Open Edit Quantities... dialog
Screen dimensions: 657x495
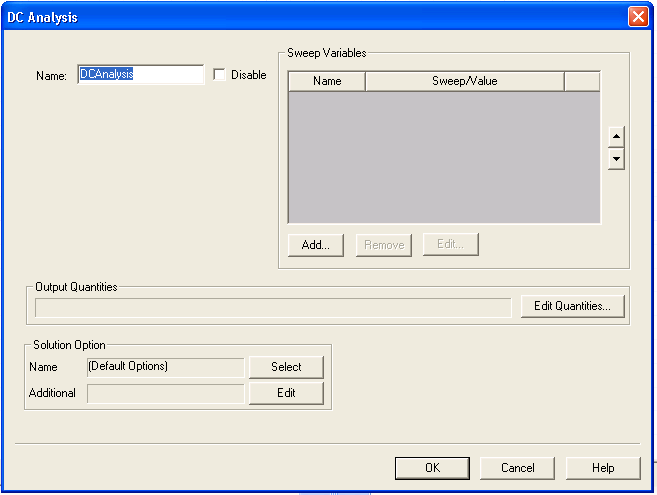pos(572,307)
